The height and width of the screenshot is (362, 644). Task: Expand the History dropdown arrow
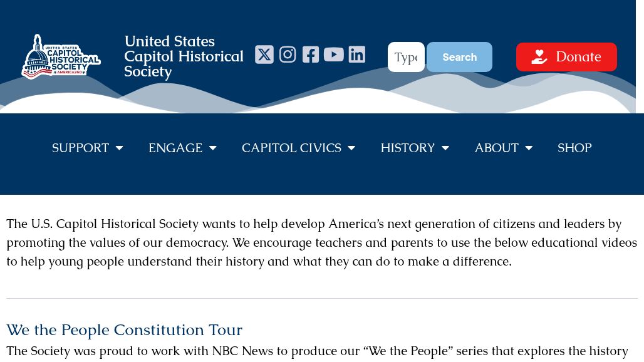coord(445,148)
